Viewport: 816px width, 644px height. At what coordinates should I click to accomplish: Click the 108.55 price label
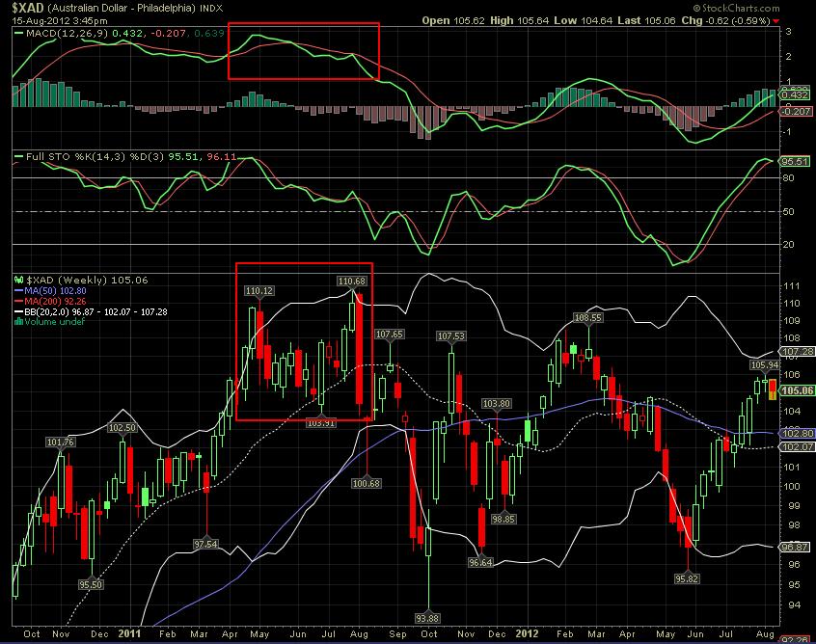click(x=587, y=317)
